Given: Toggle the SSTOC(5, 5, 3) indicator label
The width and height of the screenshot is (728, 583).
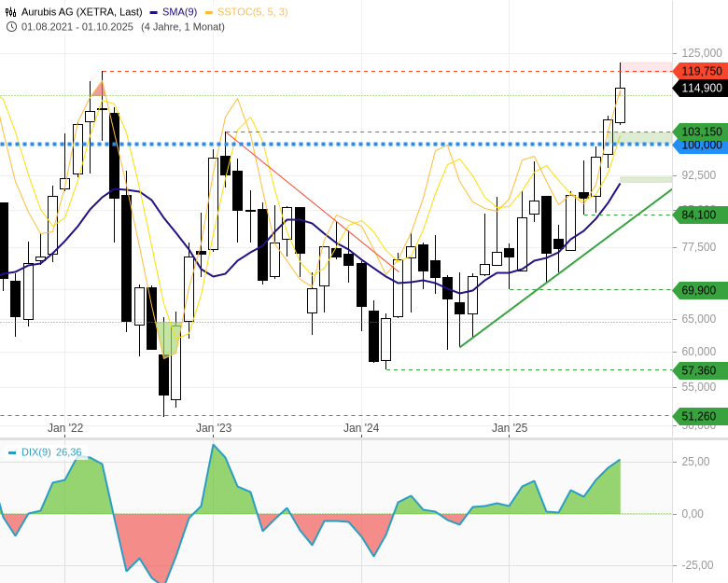Looking at the screenshot, I should [252, 11].
